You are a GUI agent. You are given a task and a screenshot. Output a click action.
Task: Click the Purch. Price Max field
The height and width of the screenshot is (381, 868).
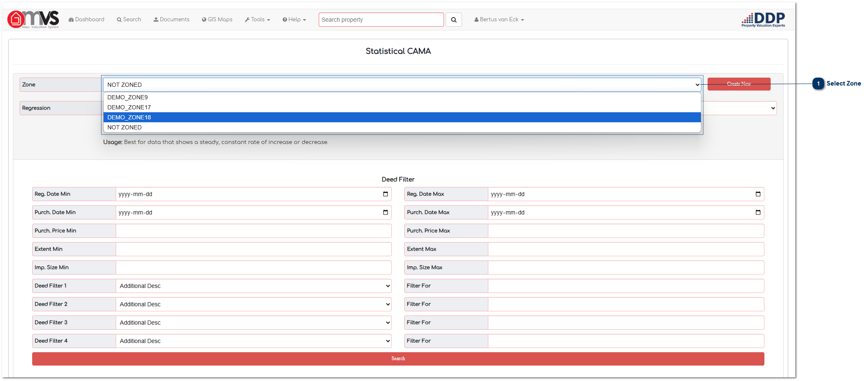click(x=626, y=231)
